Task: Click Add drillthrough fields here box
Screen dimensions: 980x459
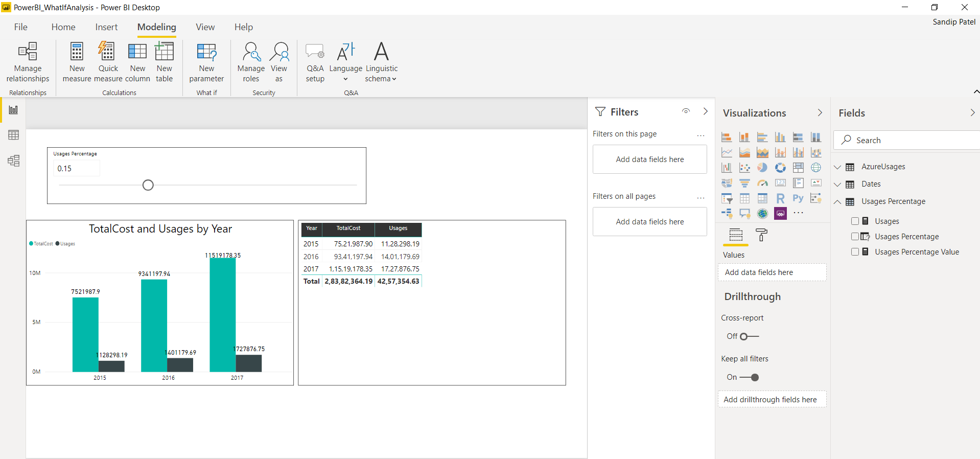Action: tap(772, 400)
